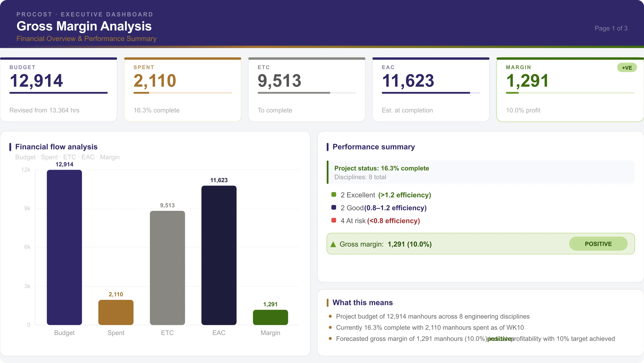Click the Page 1 of 3 indicator
Viewport: 644px width, 363px height.
coord(611,28)
